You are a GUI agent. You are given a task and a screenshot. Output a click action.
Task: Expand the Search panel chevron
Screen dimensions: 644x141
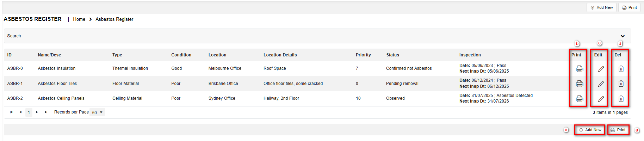click(623, 36)
